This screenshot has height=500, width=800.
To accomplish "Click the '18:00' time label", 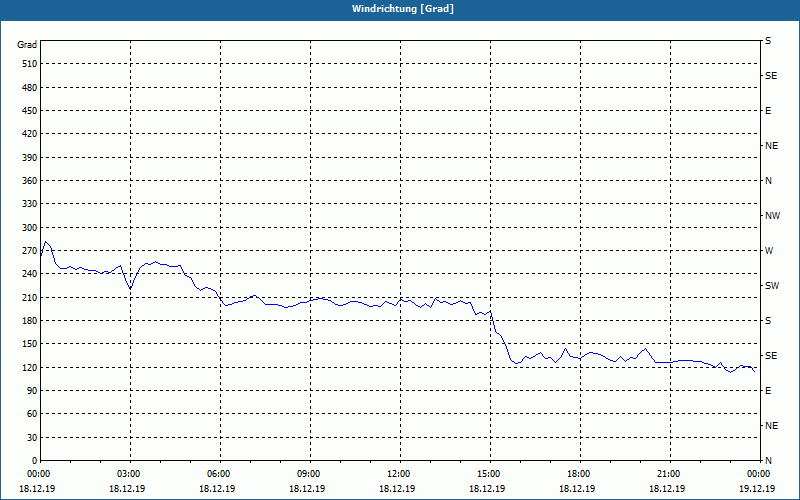I will point(580,474).
